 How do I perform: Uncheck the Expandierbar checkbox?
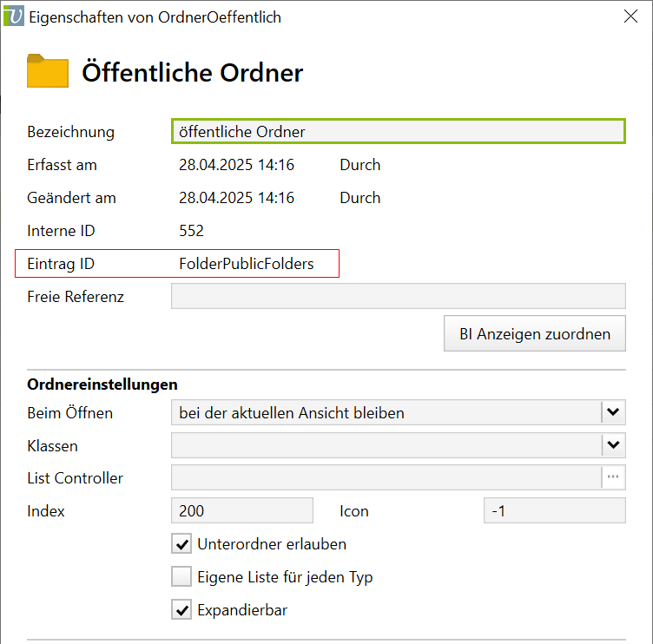pyautogui.click(x=181, y=610)
